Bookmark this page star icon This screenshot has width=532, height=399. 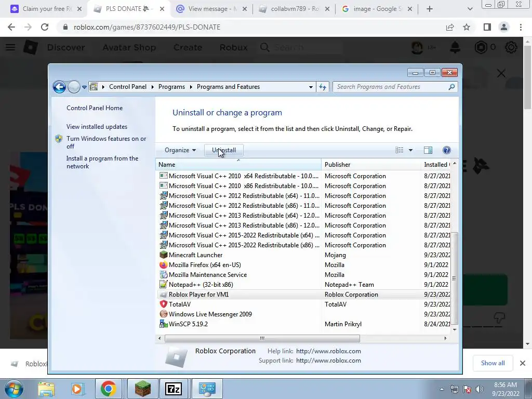(x=467, y=27)
